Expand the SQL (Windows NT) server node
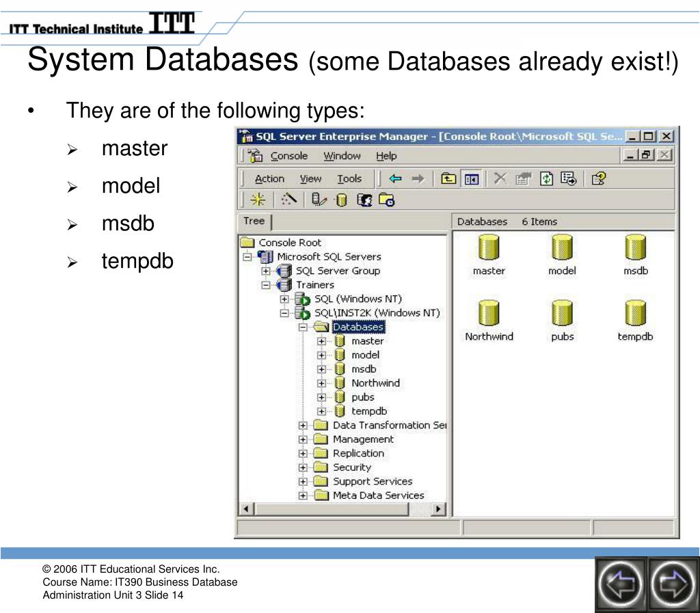The height and width of the screenshot is (613, 700). coord(284,299)
